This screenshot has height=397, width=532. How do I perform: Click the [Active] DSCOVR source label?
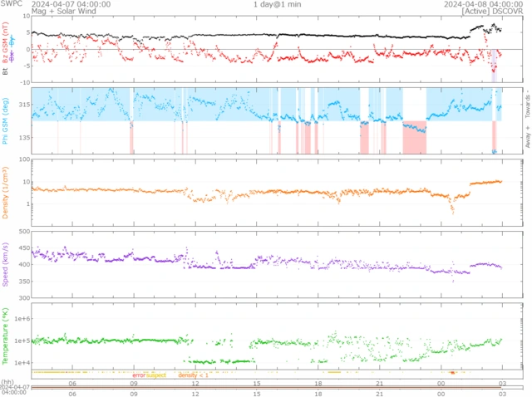[x=495, y=12]
